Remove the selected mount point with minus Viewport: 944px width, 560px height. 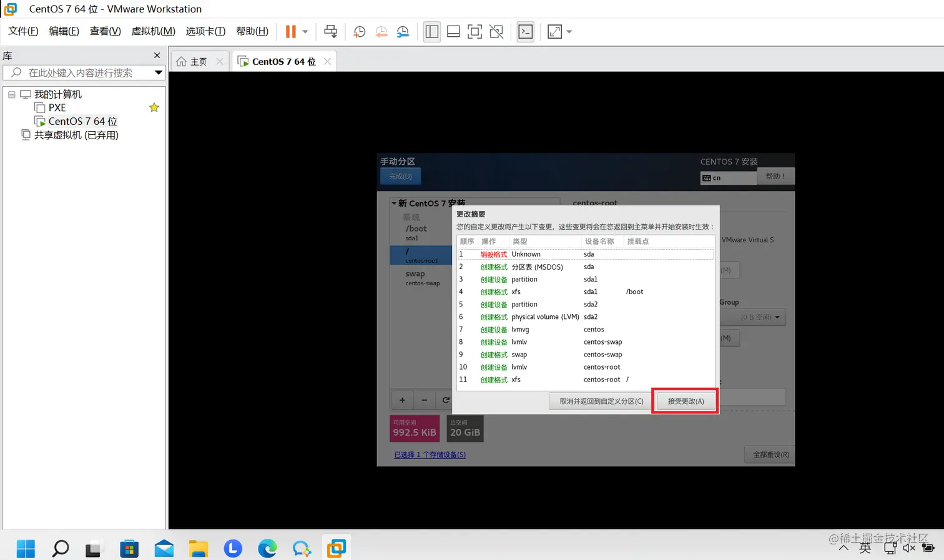pos(424,400)
